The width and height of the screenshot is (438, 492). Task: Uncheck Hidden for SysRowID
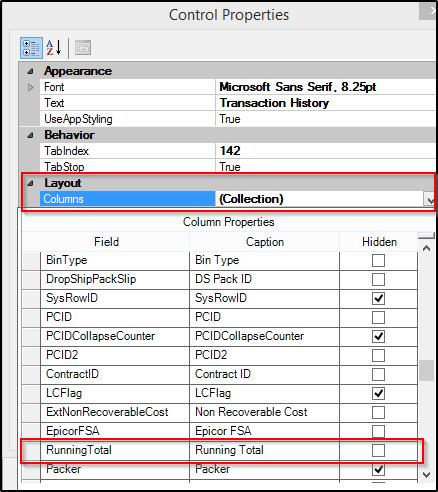(x=378, y=298)
